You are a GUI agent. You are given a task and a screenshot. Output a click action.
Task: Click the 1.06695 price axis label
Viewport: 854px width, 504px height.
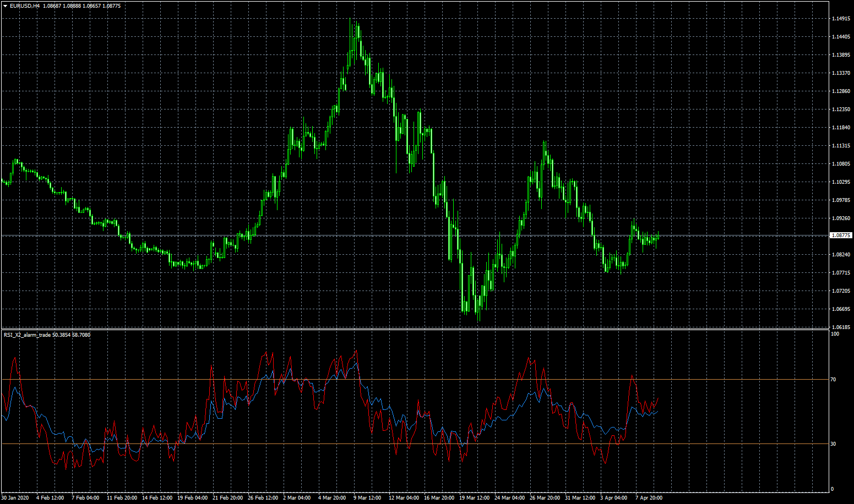(841, 309)
